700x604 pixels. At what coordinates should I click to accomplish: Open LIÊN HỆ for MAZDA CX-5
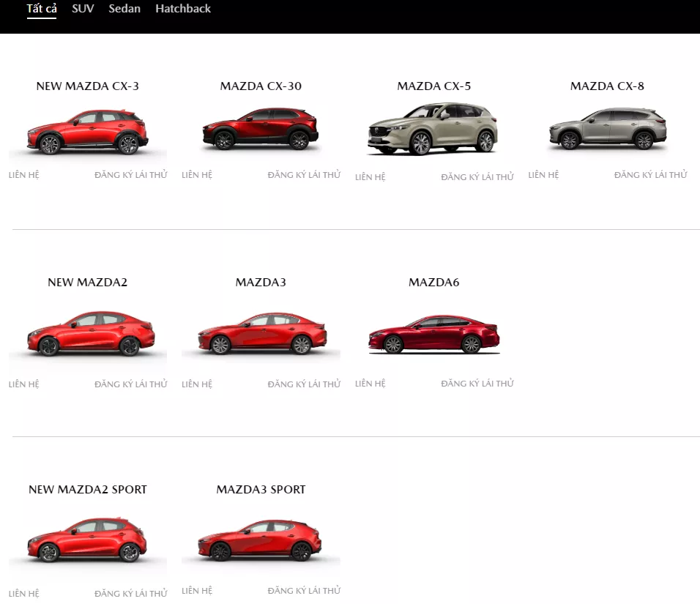[370, 176]
